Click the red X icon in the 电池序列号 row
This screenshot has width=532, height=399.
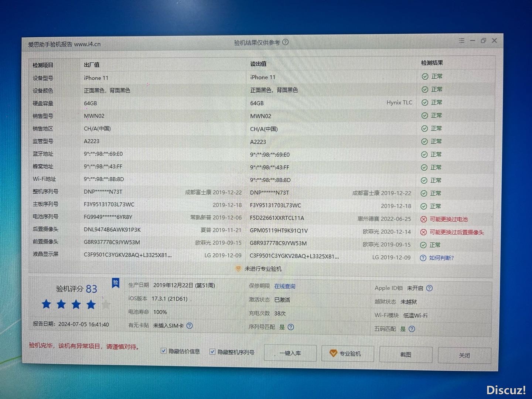[x=424, y=219]
